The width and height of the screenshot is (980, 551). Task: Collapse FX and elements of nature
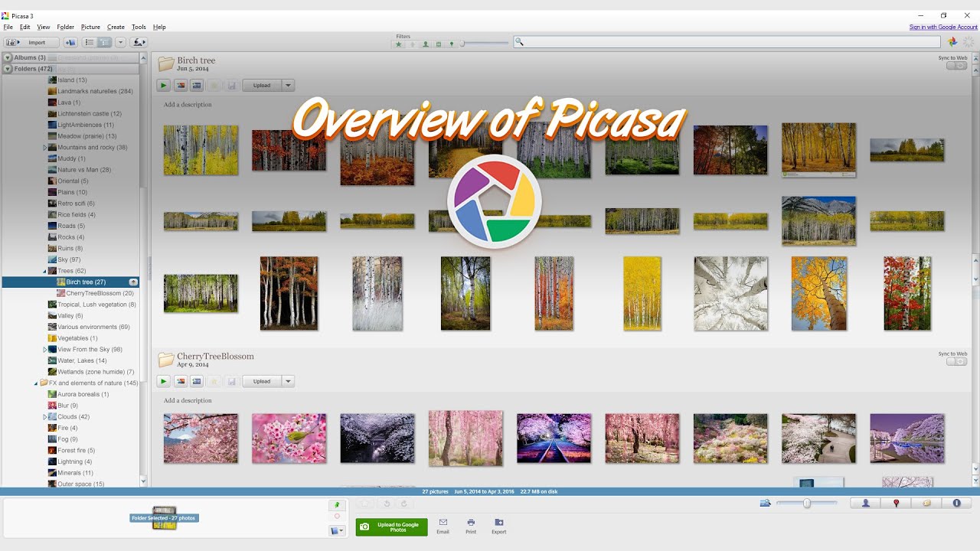click(x=36, y=383)
